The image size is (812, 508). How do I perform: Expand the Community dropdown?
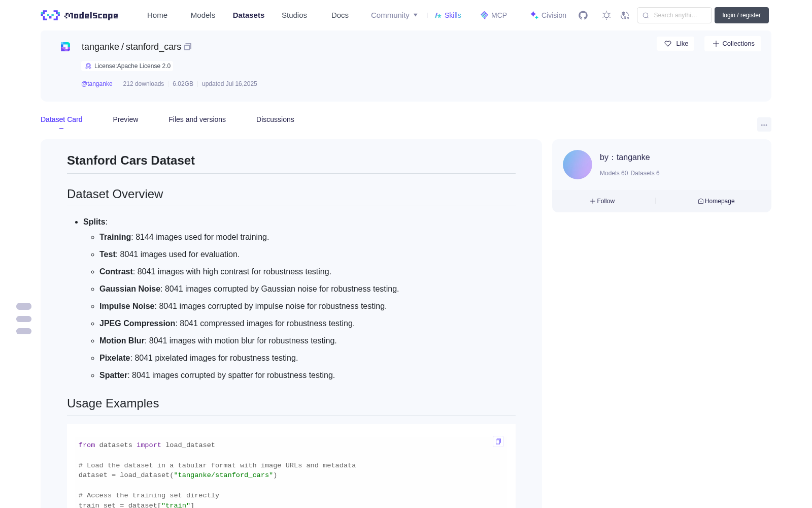(x=394, y=15)
